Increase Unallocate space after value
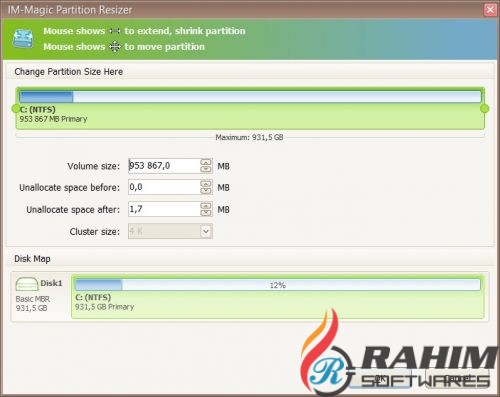 click(x=206, y=206)
